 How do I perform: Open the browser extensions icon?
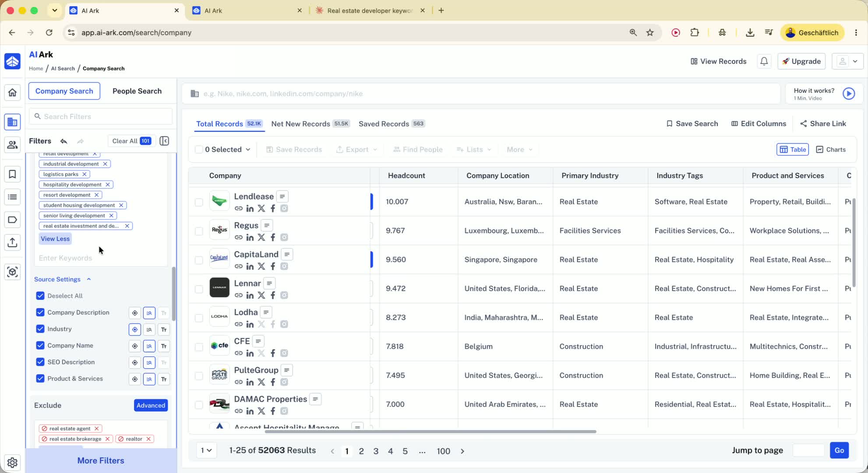695,32
